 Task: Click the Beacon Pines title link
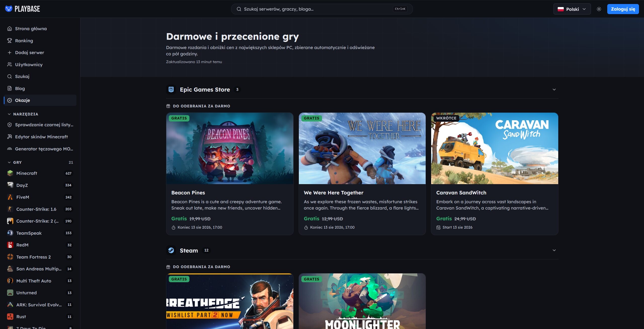coord(188,193)
